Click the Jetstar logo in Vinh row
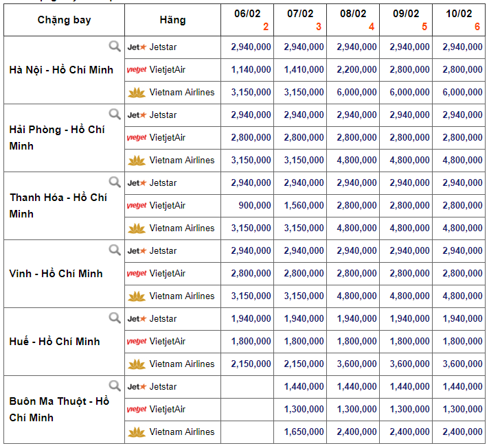 coord(137,251)
